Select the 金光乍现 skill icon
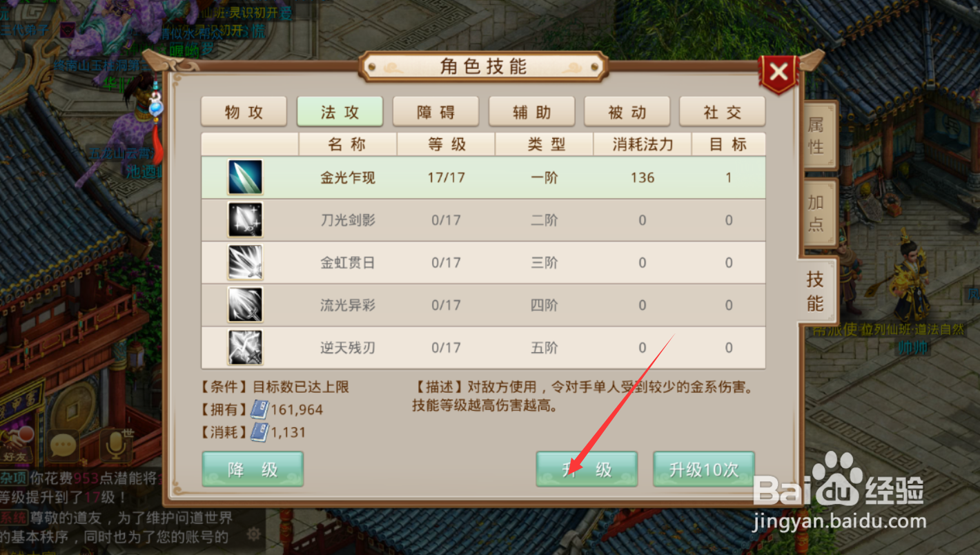This screenshot has width=980, height=555. click(x=245, y=177)
